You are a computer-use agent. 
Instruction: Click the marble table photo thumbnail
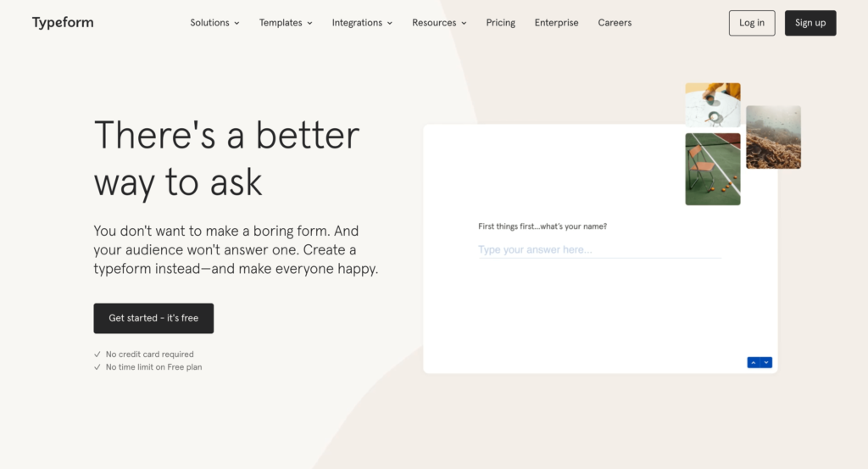712,104
